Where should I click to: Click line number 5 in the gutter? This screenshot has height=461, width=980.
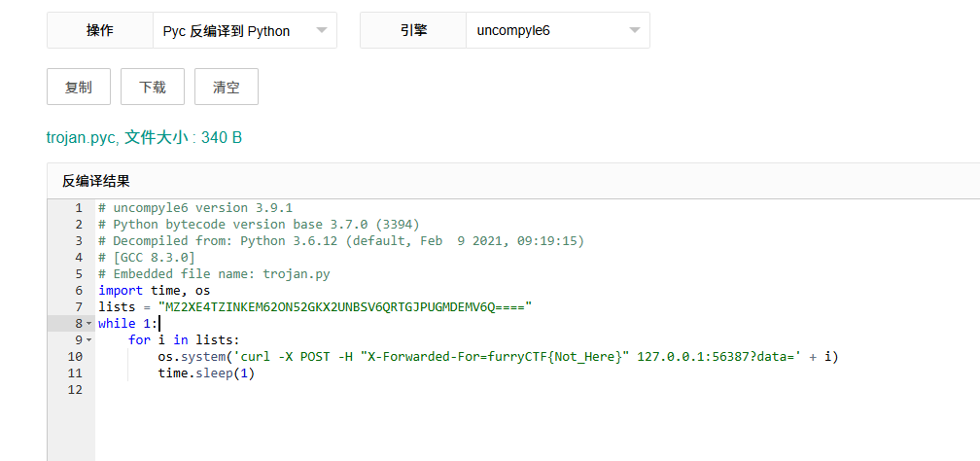coord(78,273)
